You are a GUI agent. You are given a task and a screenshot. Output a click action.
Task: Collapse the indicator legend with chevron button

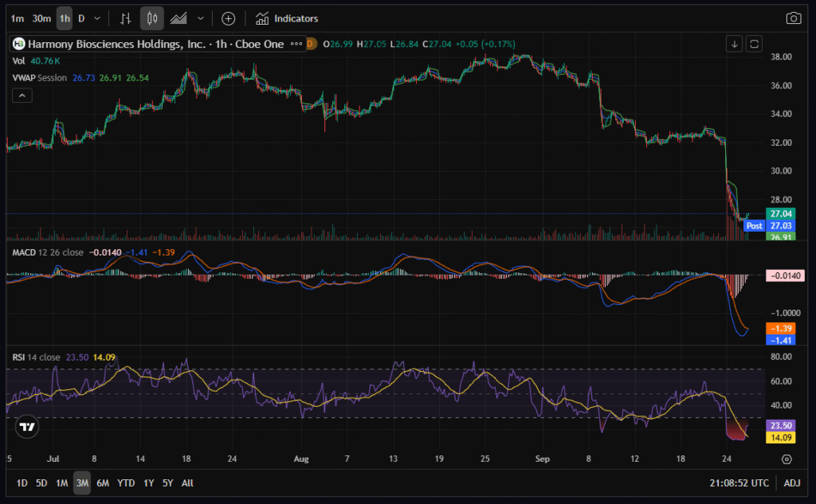(x=22, y=96)
